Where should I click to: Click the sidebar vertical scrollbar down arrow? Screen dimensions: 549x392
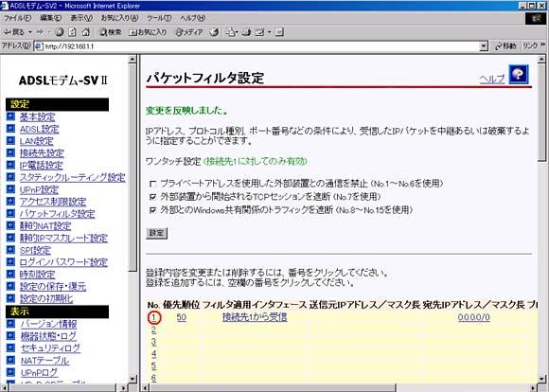click(133, 379)
